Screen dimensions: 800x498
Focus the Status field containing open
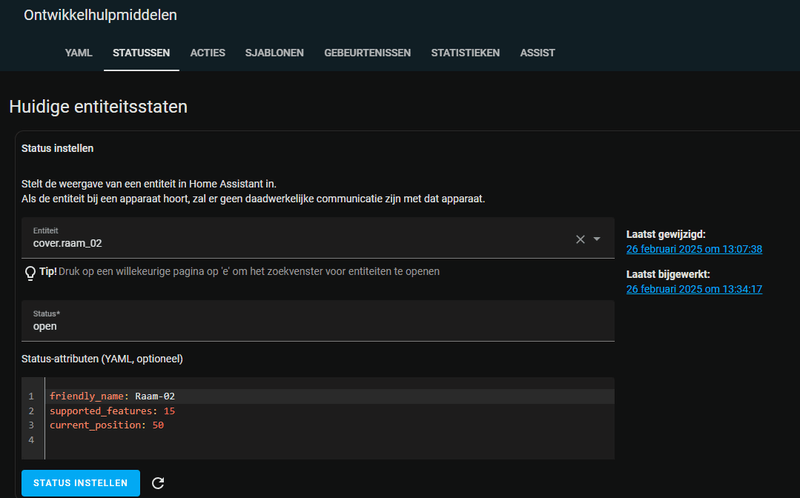pos(318,321)
